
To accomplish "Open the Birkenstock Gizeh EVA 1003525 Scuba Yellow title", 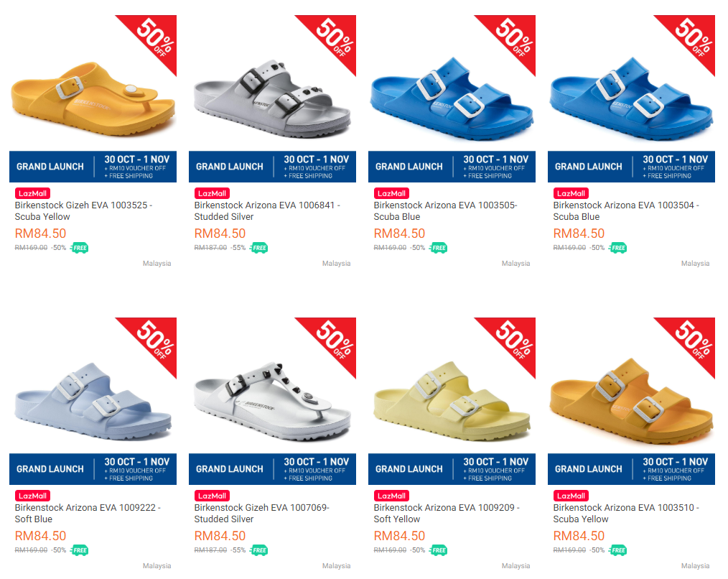I will tap(83, 211).
